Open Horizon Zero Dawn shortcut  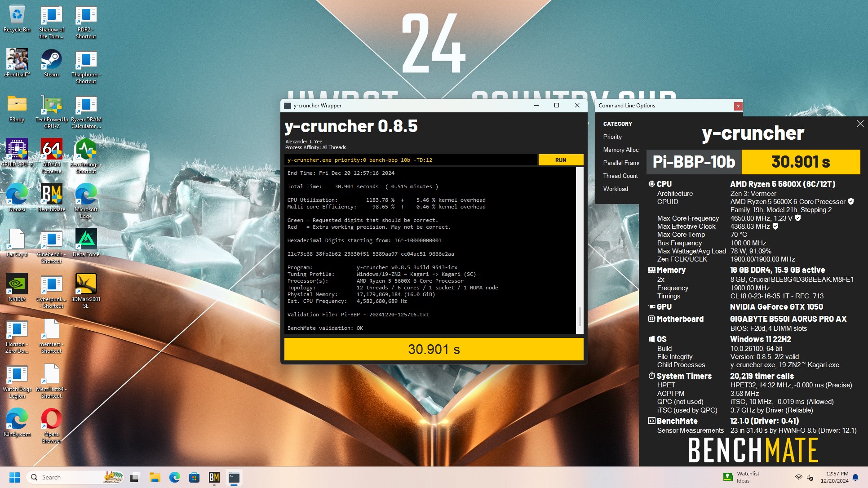coord(17,337)
